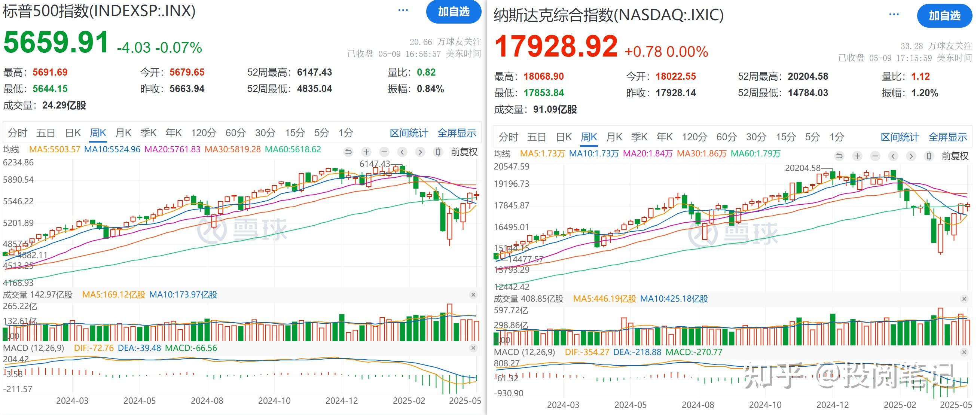This screenshot has width=980, height=415.
Task: Click the zoom-in icon on S&P 500 chart
Action: click(366, 152)
